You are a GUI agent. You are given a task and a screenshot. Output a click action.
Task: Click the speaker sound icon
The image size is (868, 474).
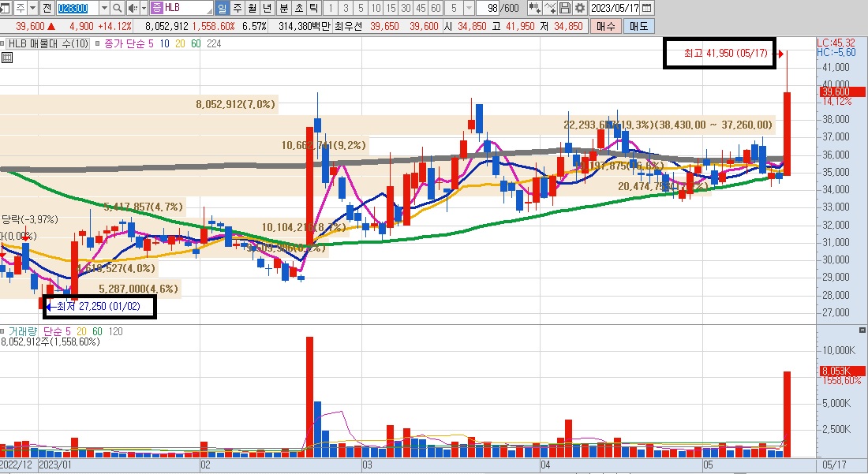[x=133, y=8]
